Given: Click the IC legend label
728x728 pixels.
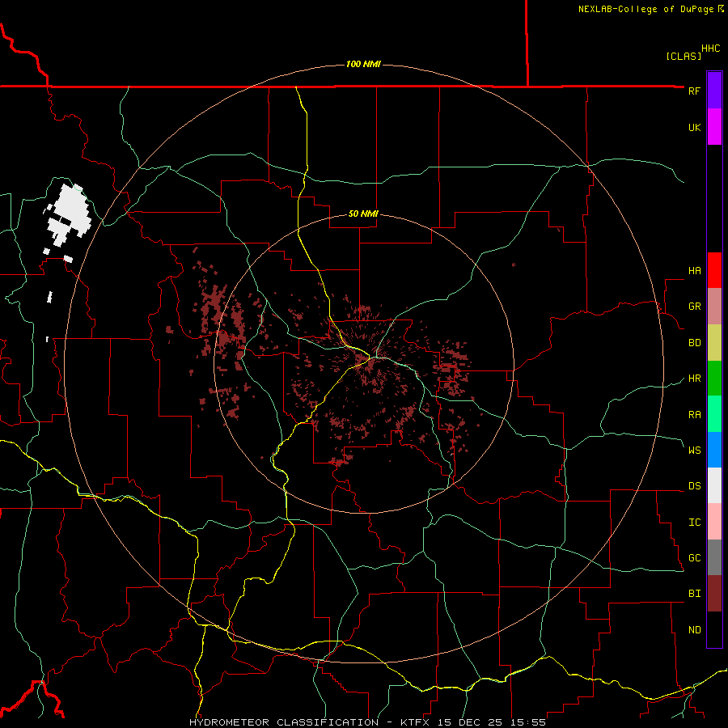Looking at the screenshot, I should point(694,522).
